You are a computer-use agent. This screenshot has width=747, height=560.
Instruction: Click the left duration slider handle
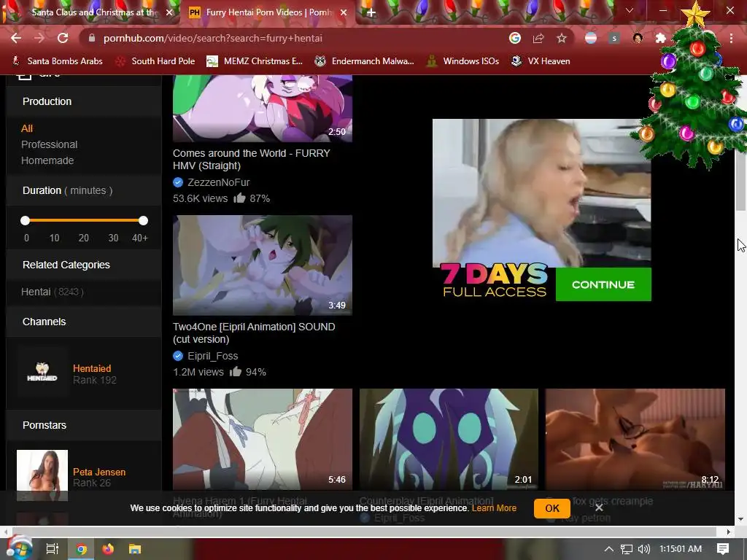coord(26,220)
